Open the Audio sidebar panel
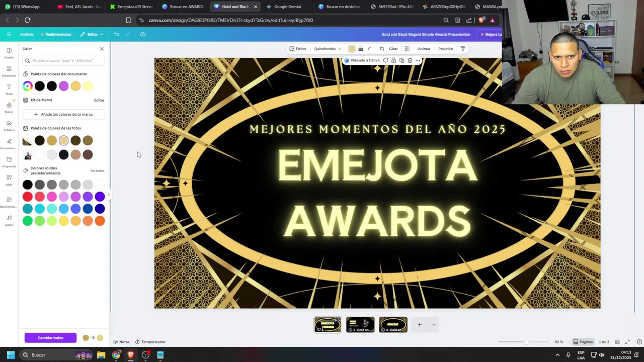The image size is (644, 362). click(x=9, y=221)
